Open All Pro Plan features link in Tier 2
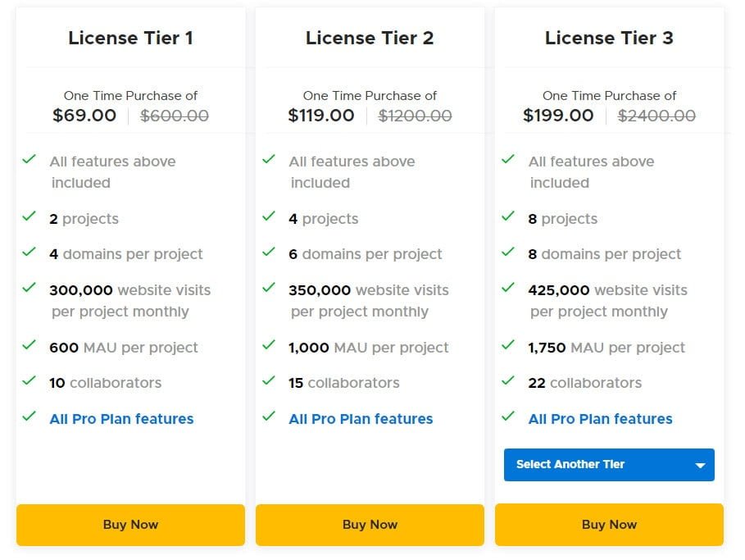745x560 pixels. (x=361, y=418)
